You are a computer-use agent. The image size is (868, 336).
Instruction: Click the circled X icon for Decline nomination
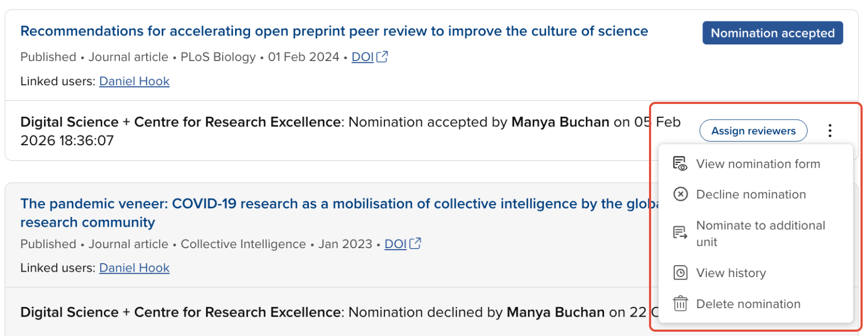coord(680,194)
